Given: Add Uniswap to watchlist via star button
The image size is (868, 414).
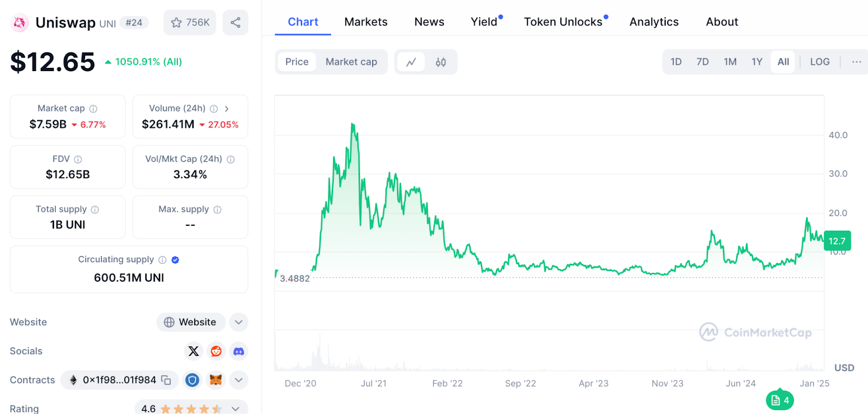Looking at the screenshot, I should [x=190, y=23].
